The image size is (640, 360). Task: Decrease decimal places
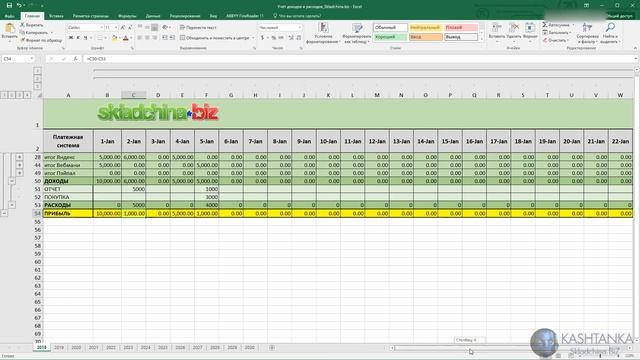pos(299,38)
